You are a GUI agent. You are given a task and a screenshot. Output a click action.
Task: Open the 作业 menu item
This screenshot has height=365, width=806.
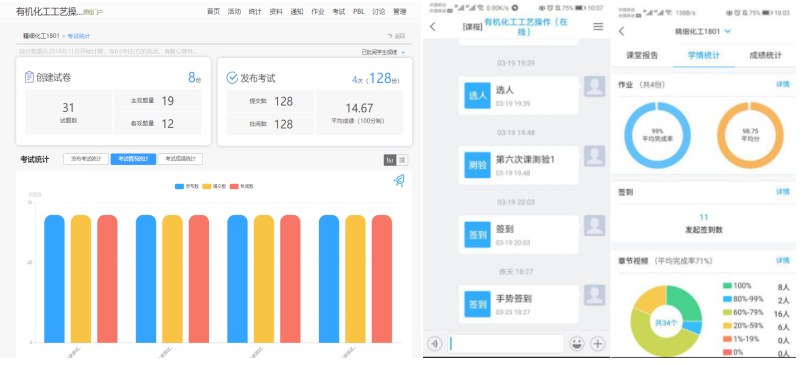(318, 11)
